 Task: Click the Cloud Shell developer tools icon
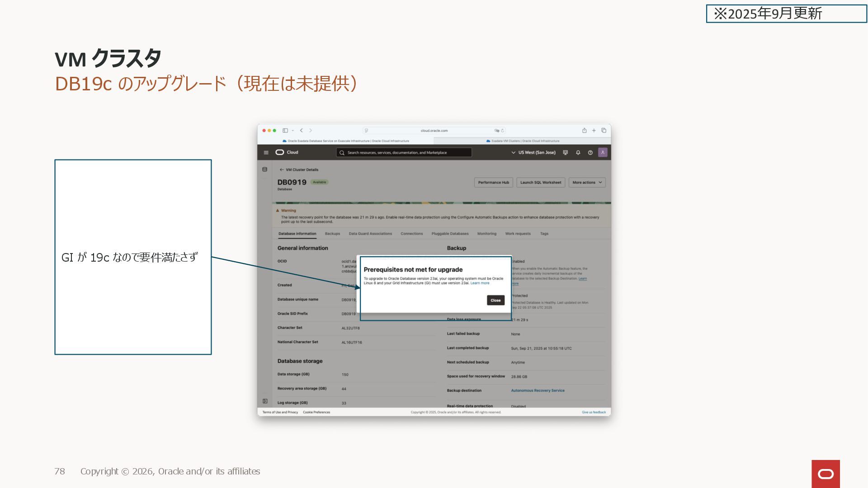tap(565, 153)
